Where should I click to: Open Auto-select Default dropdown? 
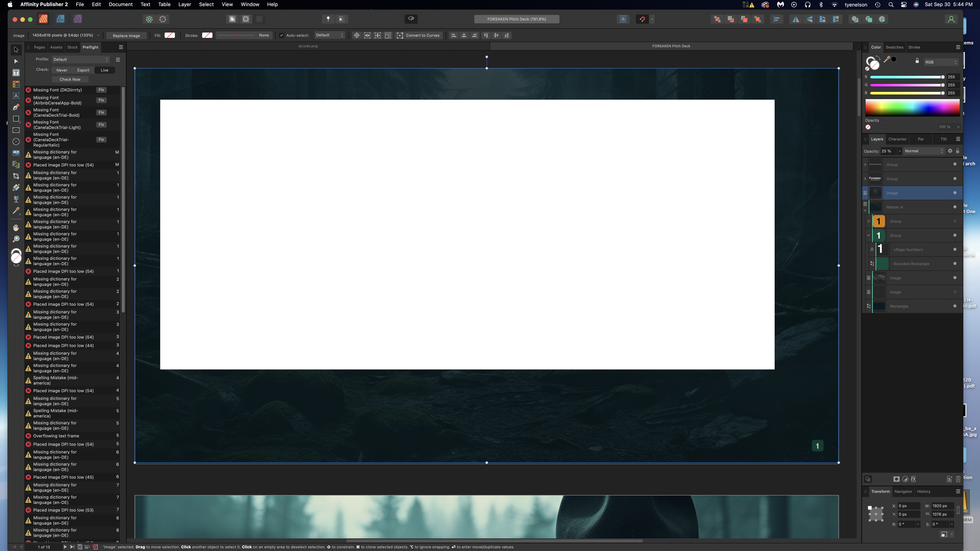tap(329, 35)
